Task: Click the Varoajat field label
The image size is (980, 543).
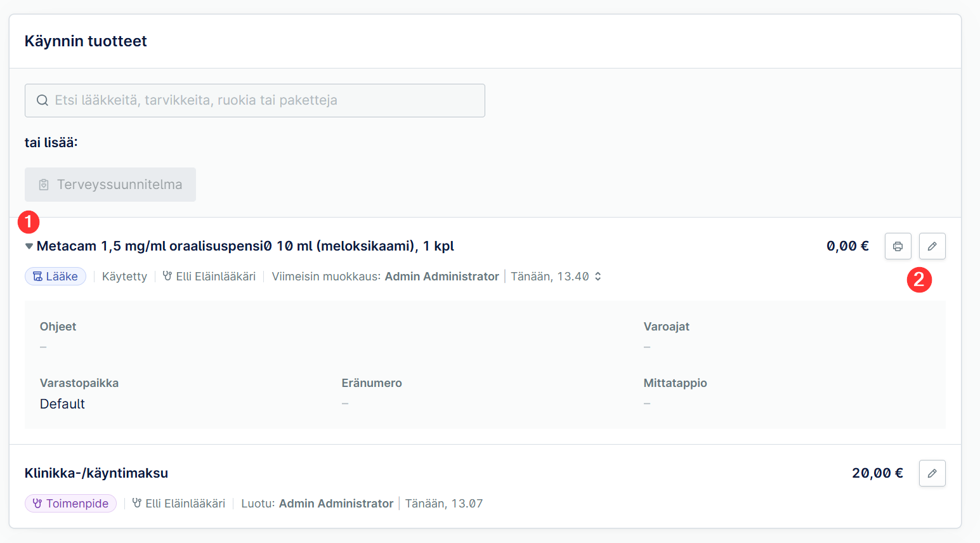Action: pos(666,327)
